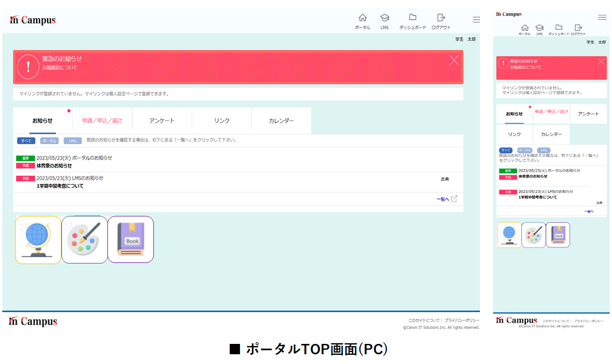The width and height of the screenshot is (612, 364).
Task: Toggle the LMS filter pill in desktop notice list
Action: 72,141
